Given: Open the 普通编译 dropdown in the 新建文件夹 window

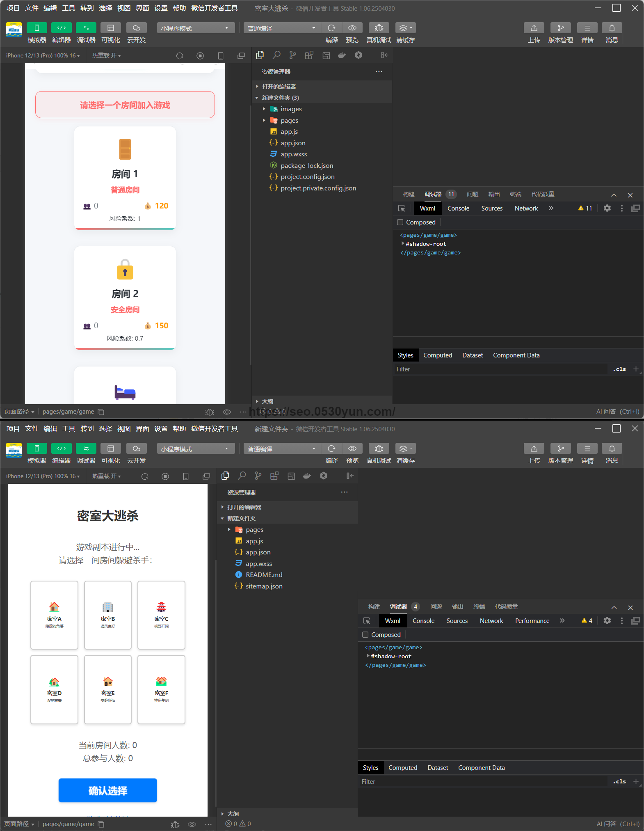Looking at the screenshot, I should pyautogui.click(x=282, y=449).
